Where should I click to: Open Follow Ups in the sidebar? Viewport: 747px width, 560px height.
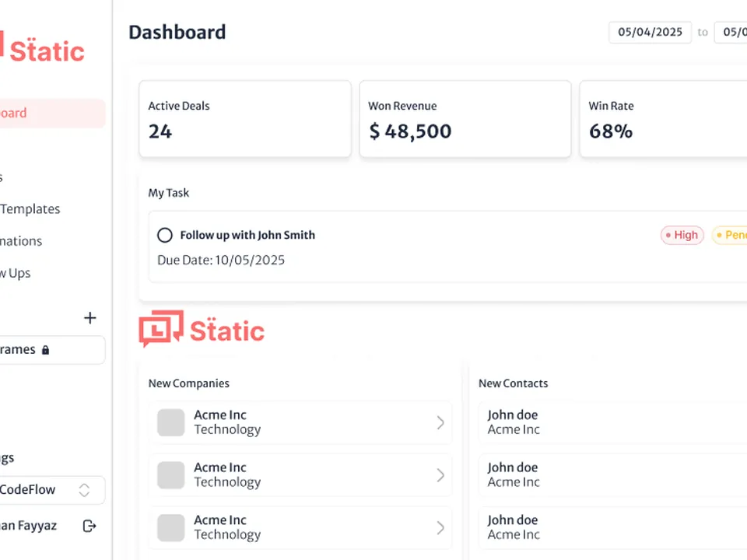[x=16, y=273]
